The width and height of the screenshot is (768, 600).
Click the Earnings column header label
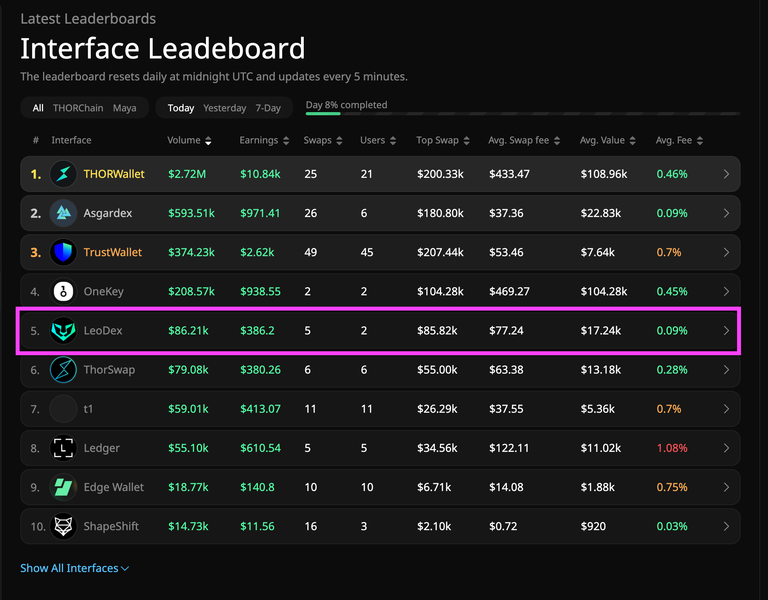point(259,140)
